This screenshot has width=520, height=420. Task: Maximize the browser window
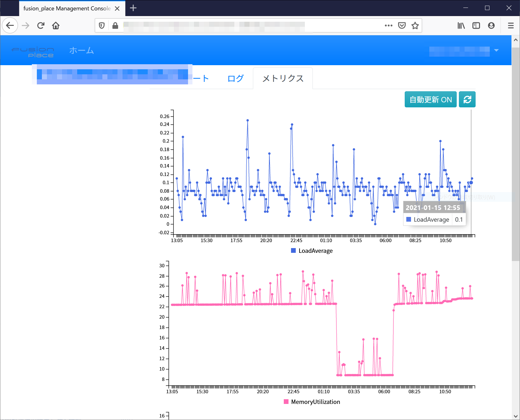click(487, 8)
